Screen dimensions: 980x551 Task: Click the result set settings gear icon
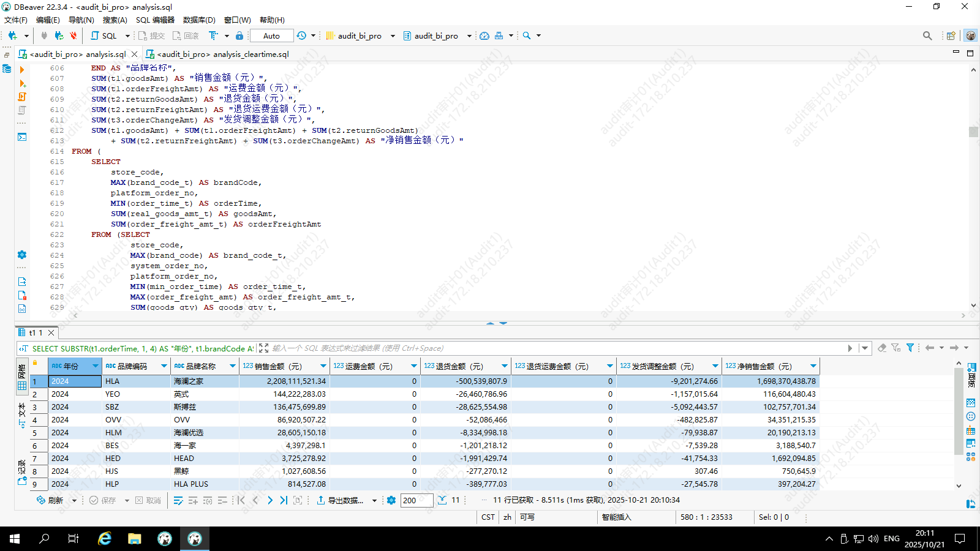tap(391, 500)
